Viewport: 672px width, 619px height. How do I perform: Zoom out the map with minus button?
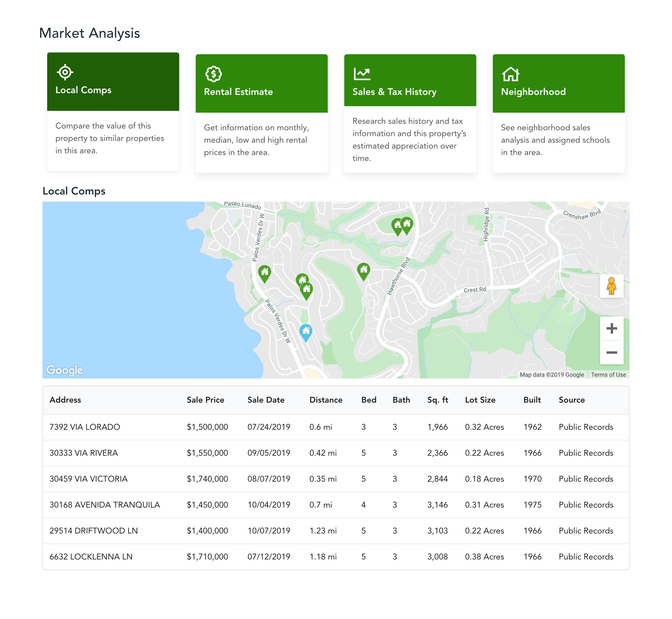(x=611, y=352)
